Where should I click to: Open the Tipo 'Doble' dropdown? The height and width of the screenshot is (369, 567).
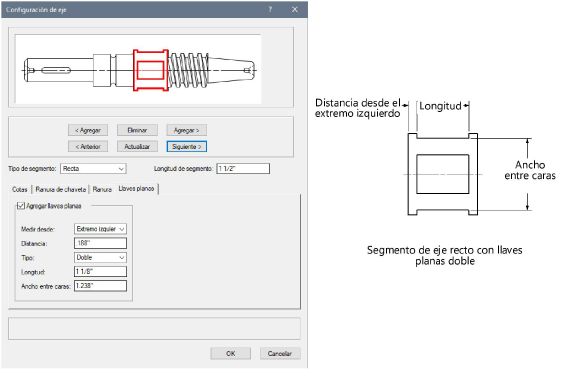pyautogui.click(x=100, y=258)
